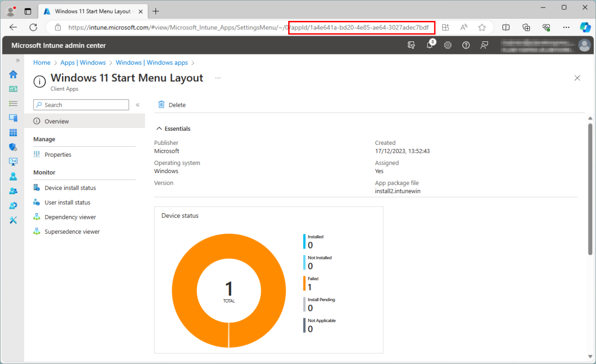Click the Dashboard icon in left sidebar
This screenshot has width=596, height=364.
(x=13, y=89)
